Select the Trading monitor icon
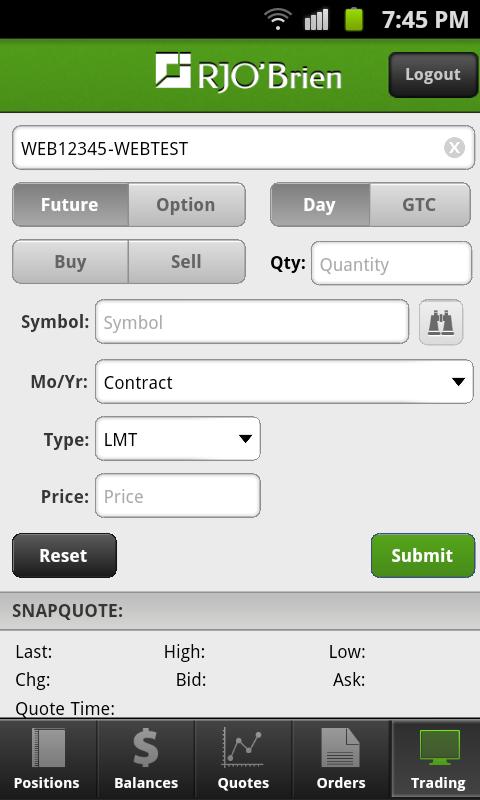This screenshot has height=800, width=480. (439, 747)
